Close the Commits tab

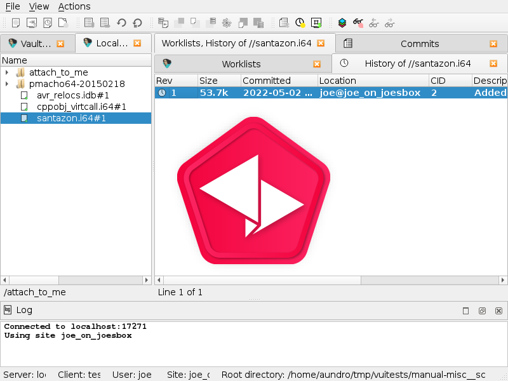pos(494,44)
